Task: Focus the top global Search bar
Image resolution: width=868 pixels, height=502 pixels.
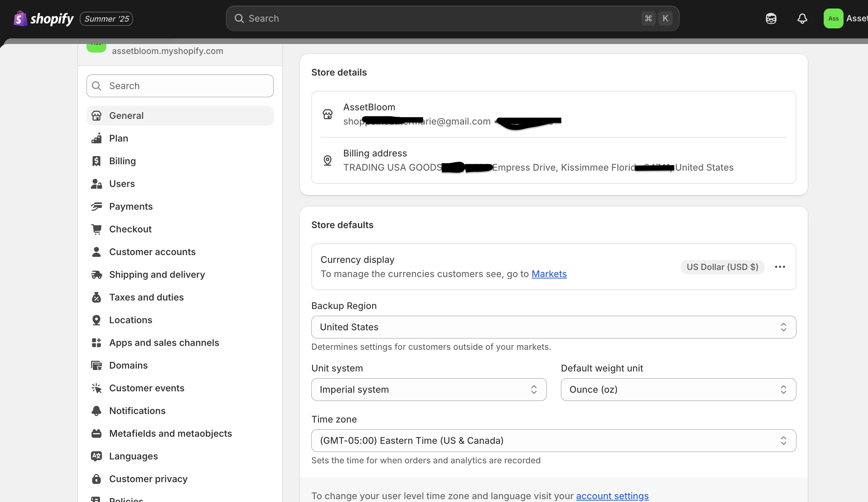Action: pos(452,18)
